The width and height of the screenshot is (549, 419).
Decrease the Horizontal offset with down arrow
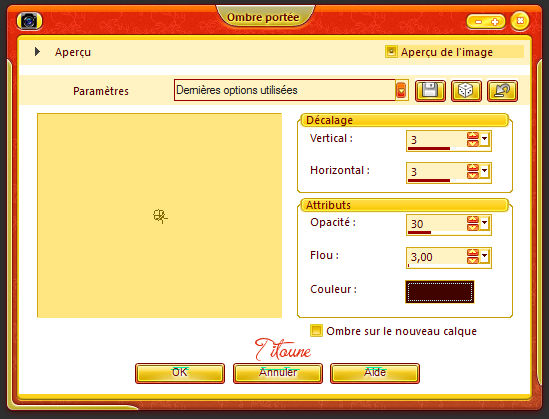tap(472, 175)
